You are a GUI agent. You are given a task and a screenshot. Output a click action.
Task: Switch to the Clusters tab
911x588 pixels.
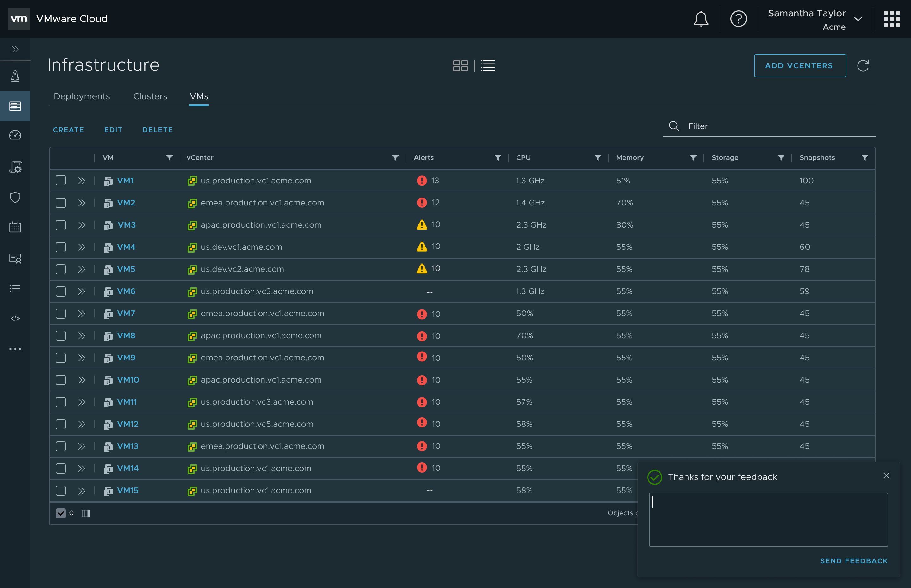[x=150, y=96]
